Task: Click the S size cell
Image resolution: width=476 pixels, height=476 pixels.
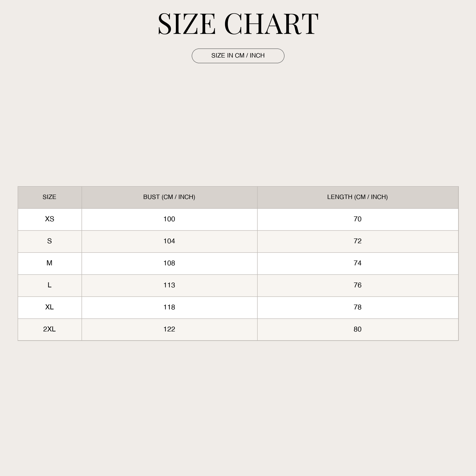Action: click(x=50, y=241)
